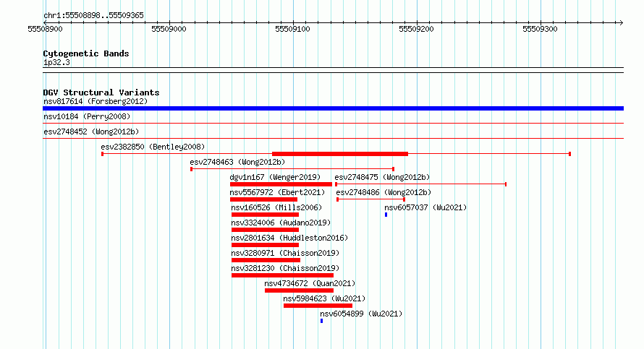
Task: Click esv2748475 (Wong2012b) label
Action: point(382,177)
